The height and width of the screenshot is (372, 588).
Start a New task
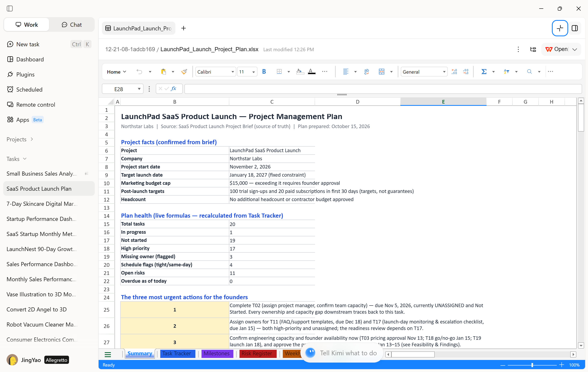[x=49, y=44]
